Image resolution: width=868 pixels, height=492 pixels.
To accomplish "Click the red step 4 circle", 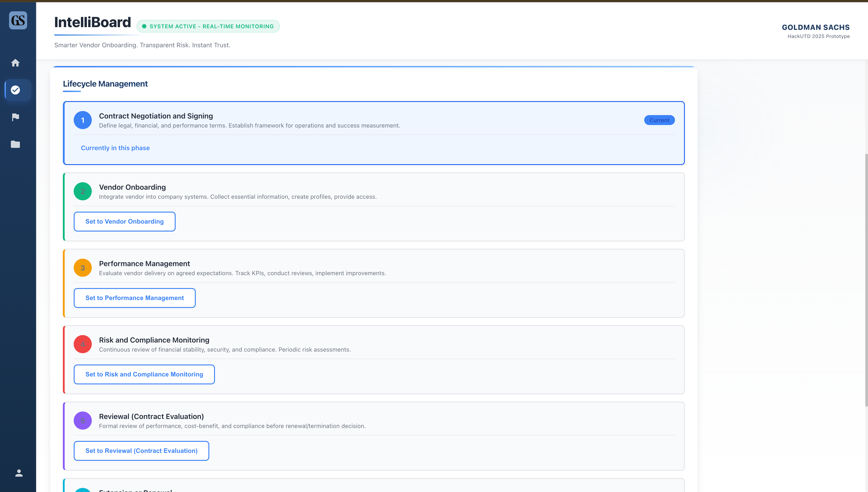I will tap(83, 344).
